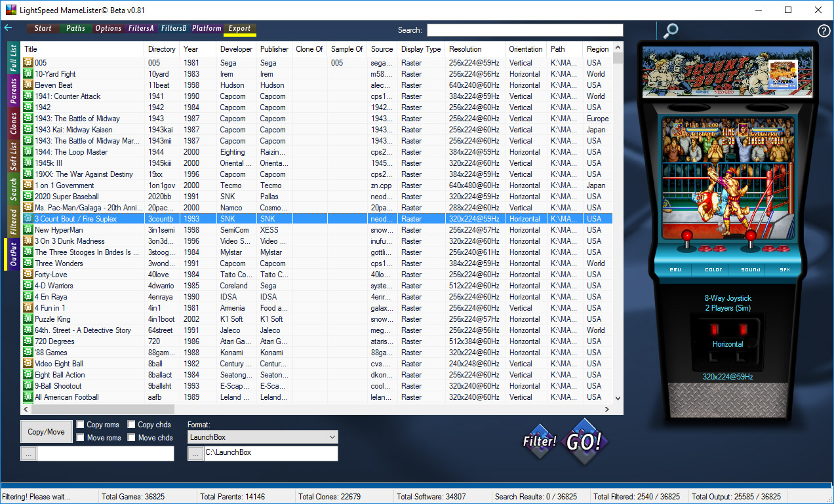Click the vertical scrollbar down arrow
This screenshot has height=504, width=834.
618,397
